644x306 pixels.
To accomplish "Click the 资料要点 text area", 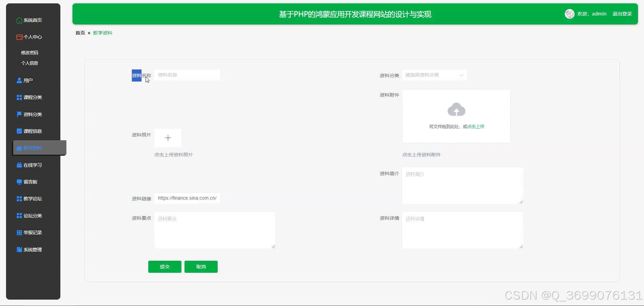I will [215, 230].
